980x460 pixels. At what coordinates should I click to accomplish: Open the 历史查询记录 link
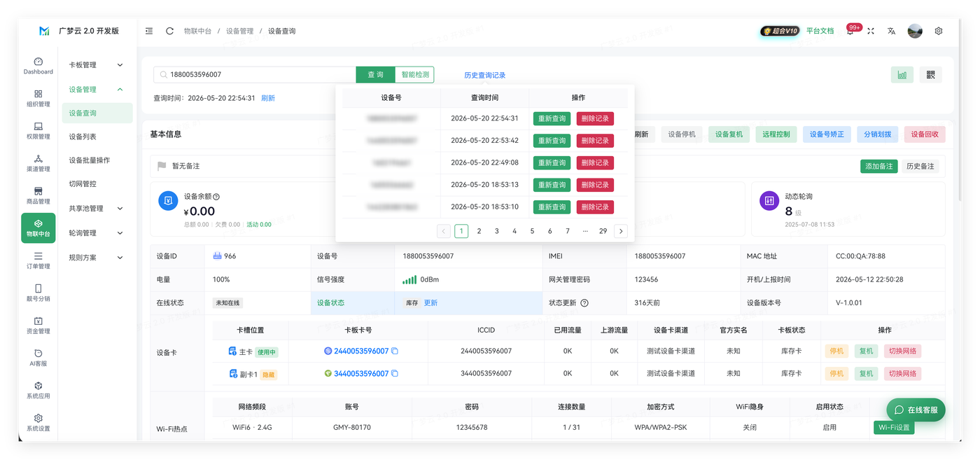click(x=484, y=75)
